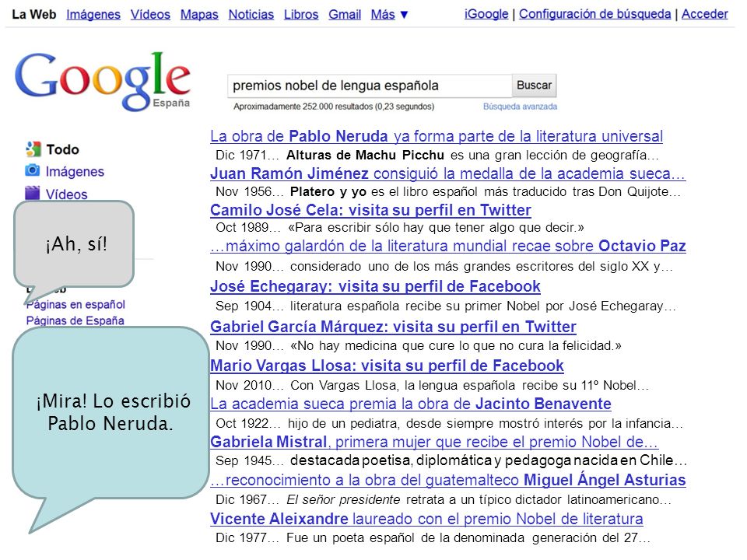Open the iGoogle link
This screenshot has width=747, height=560.
[486, 14]
